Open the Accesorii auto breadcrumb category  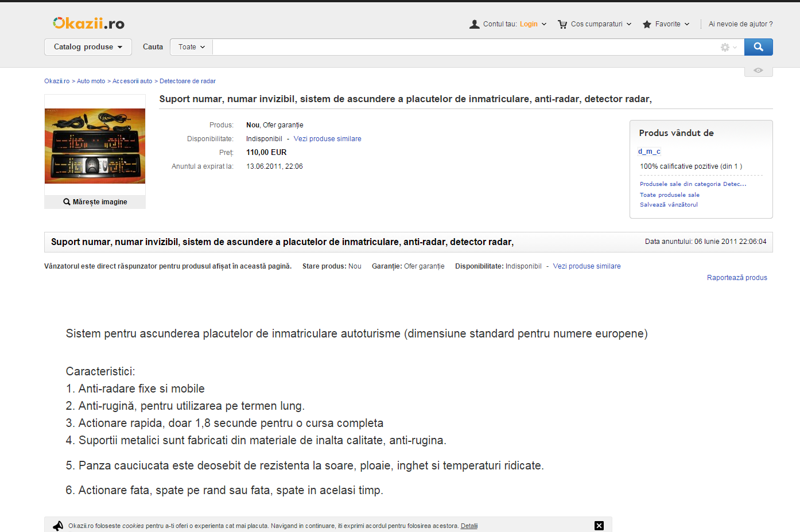coord(132,81)
